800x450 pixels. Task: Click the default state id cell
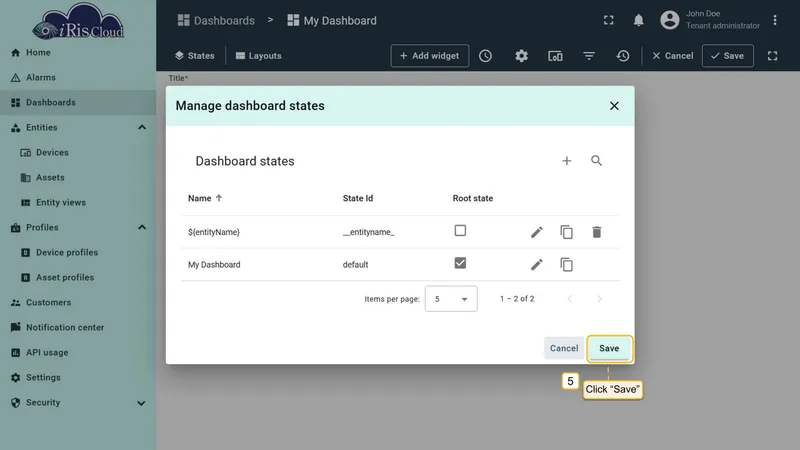355,265
